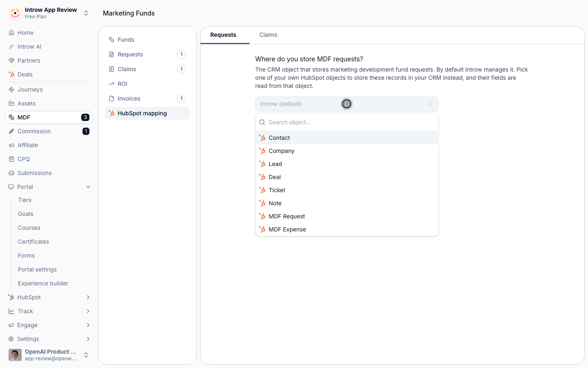The image size is (588, 368).
Task: Open Assets folder item
Action: [49, 103]
